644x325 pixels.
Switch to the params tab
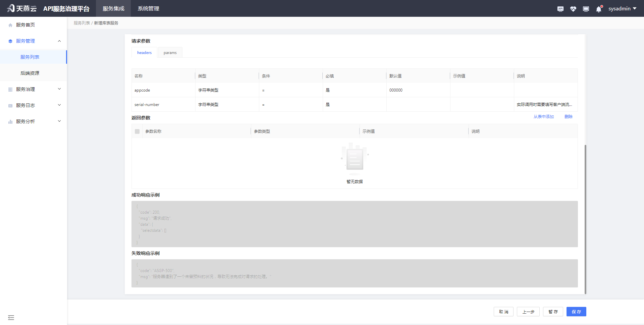coord(170,52)
